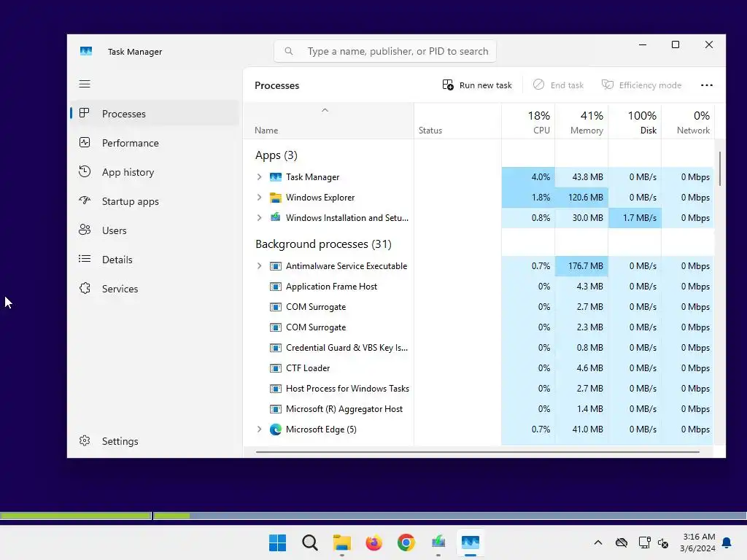Expand the Microsoft Edge (5) row

(x=259, y=429)
